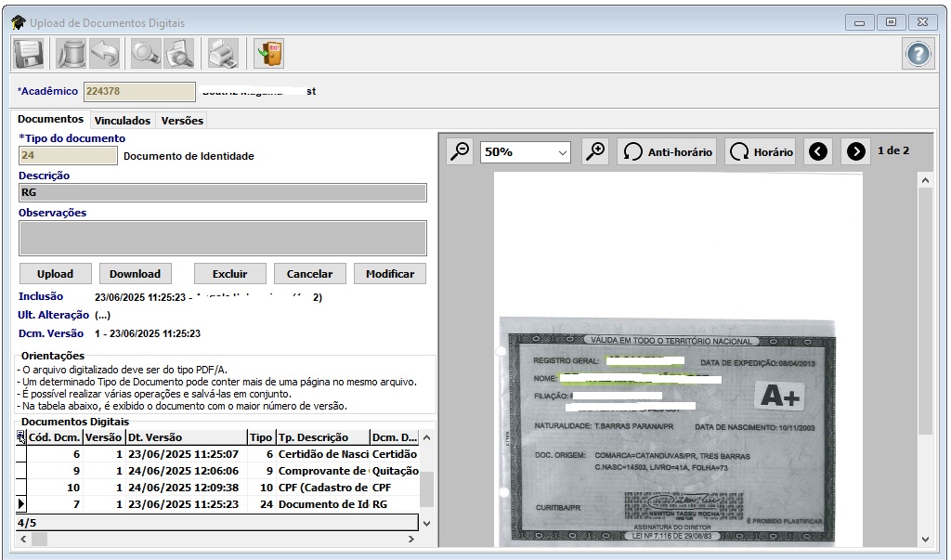
Task: Switch to the Vinculados tab
Action: 123,121
